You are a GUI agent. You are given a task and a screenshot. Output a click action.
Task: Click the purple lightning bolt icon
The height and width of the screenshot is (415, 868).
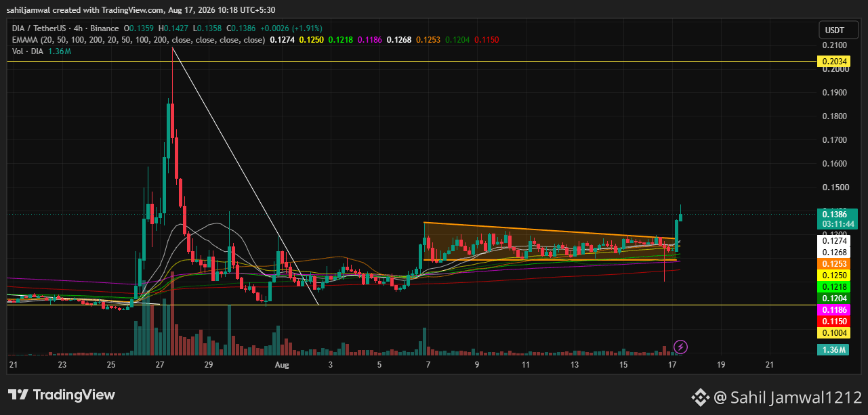682,347
